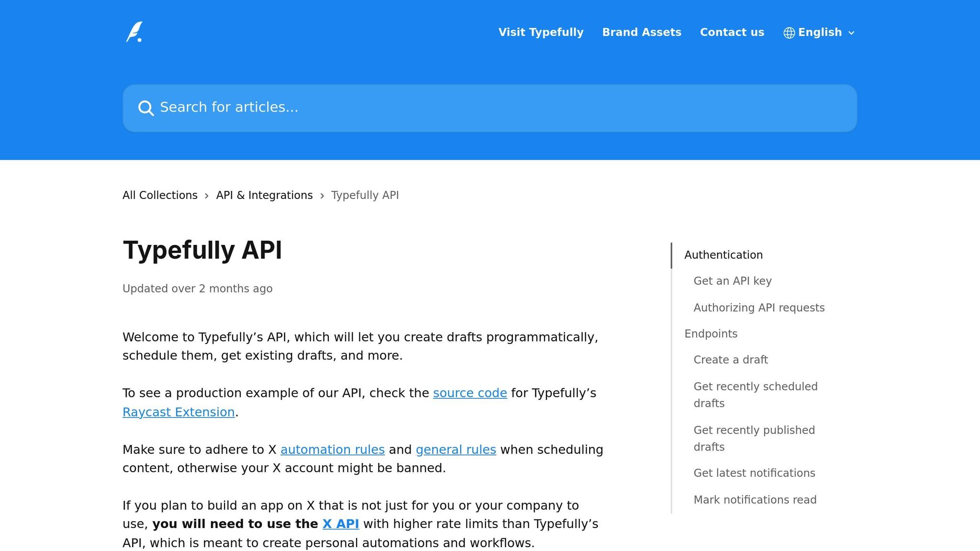Image resolution: width=980 pixels, height=551 pixels.
Task: Open X automation rules link
Action: (x=332, y=450)
